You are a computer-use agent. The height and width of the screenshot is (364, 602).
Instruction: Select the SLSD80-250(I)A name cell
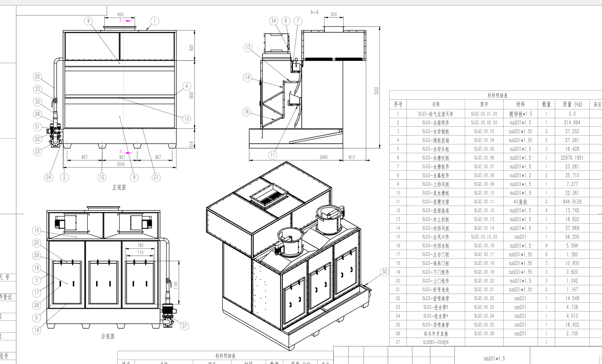pyautogui.click(x=436, y=342)
